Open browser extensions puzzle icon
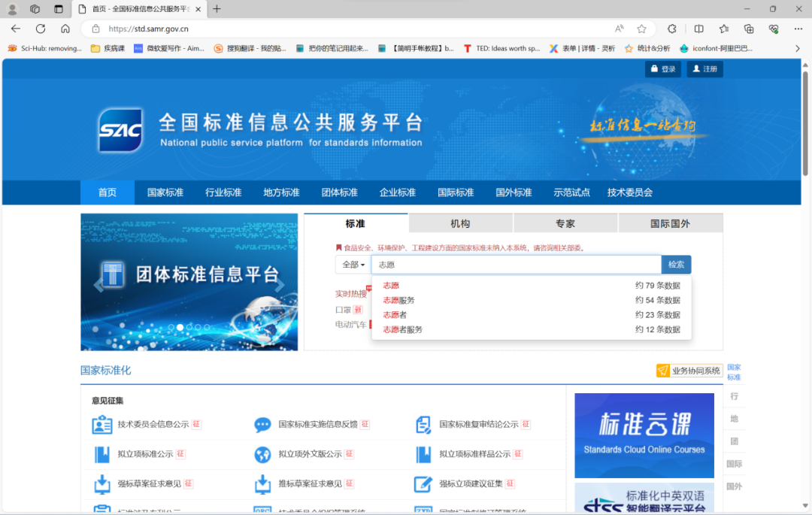Screen dimensions: 812x515 [x=672, y=29]
